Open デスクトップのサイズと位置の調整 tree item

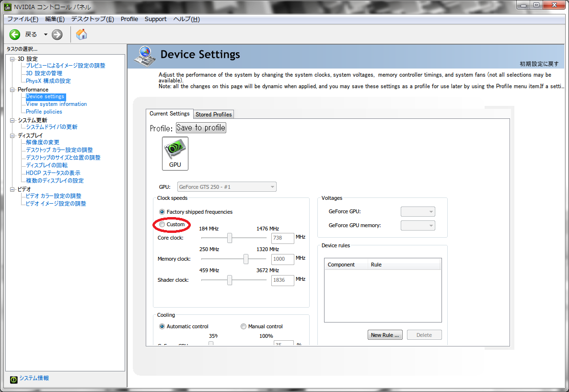[x=63, y=157]
